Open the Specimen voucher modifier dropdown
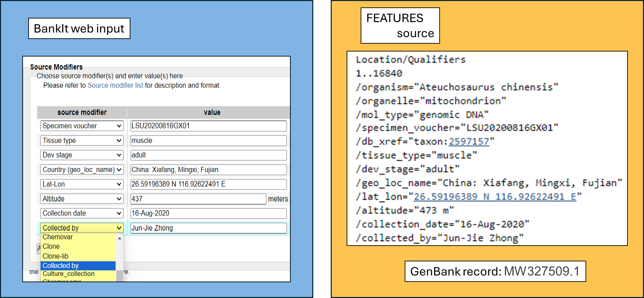 (82, 126)
